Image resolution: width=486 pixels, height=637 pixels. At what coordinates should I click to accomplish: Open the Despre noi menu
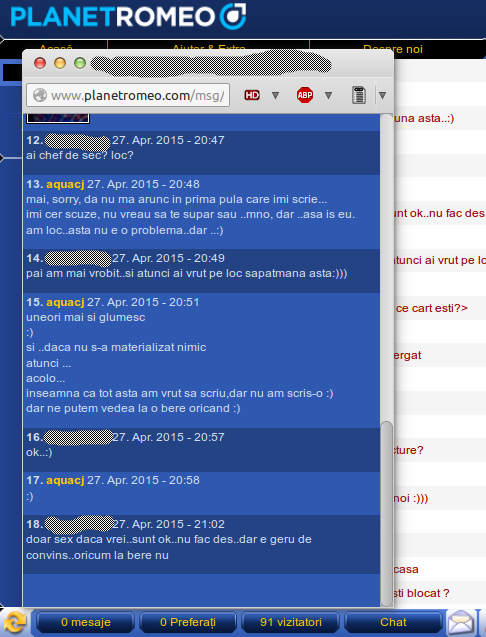tap(393, 49)
